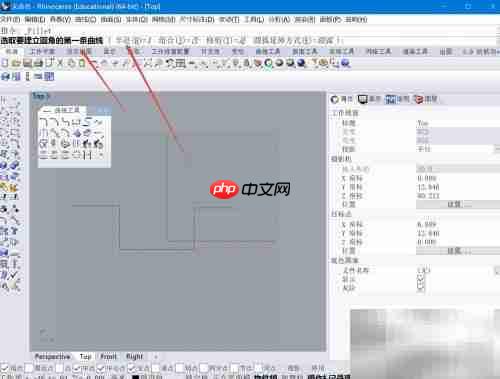
Task: Switch to the Front viewport tab
Action: tap(108, 356)
